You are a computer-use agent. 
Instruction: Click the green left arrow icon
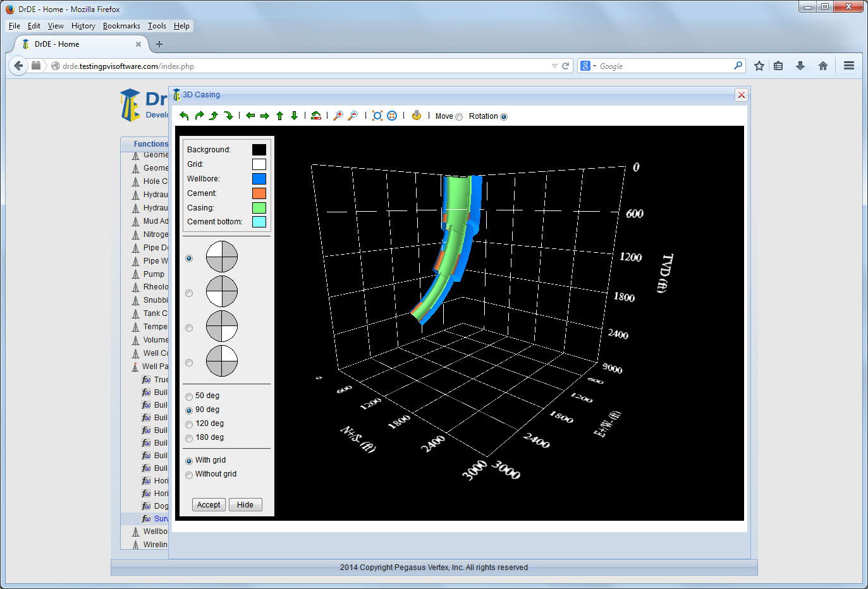250,116
